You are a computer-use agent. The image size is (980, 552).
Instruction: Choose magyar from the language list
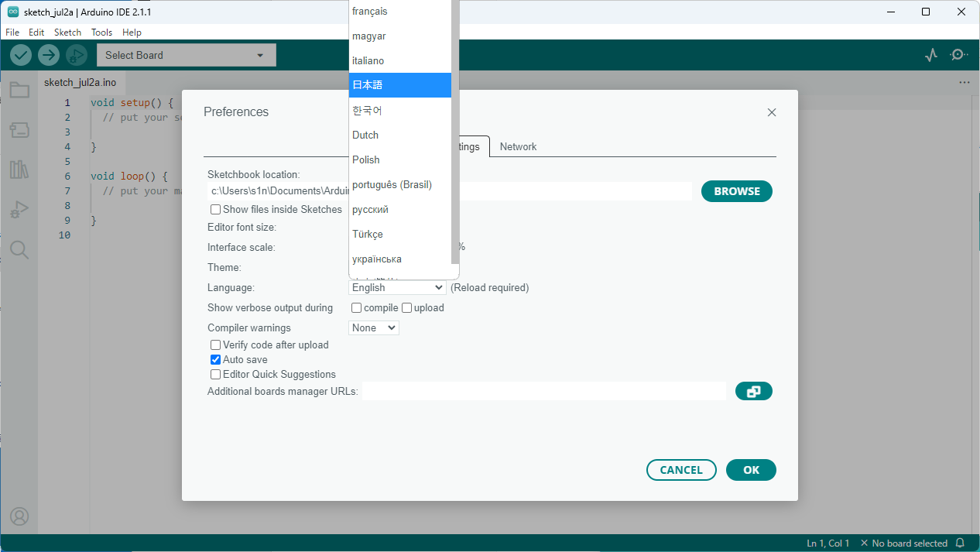400,36
